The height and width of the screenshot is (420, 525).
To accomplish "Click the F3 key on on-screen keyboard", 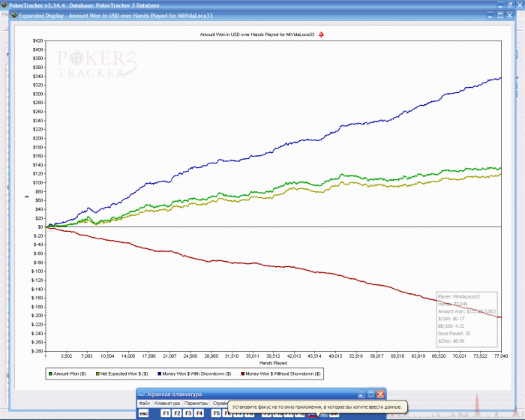I will (x=188, y=413).
